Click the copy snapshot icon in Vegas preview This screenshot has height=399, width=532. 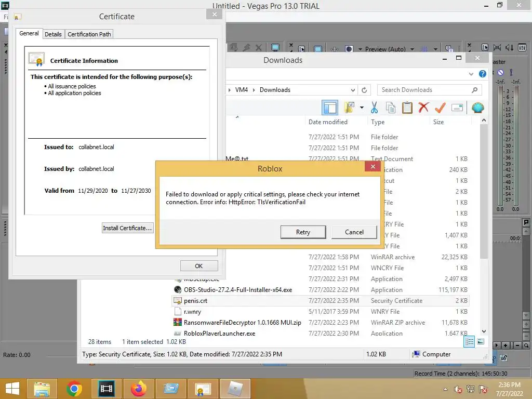449,49
